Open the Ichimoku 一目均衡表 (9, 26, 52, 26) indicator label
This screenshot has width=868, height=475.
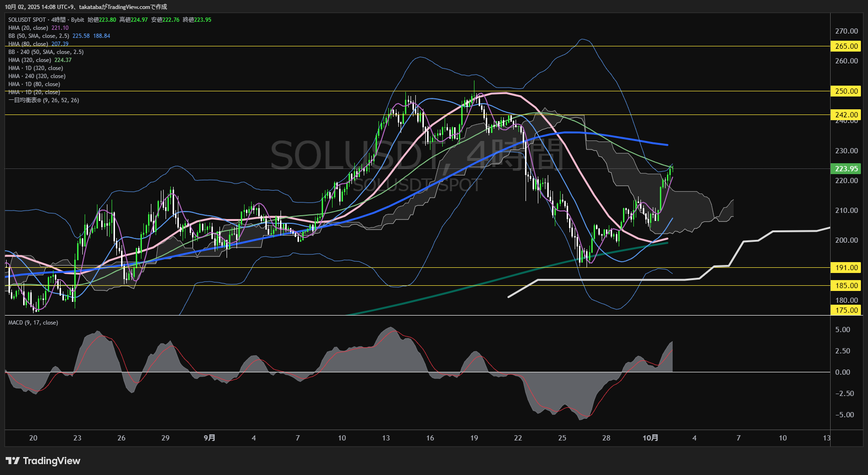pyautogui.click(x=44, y=100)
